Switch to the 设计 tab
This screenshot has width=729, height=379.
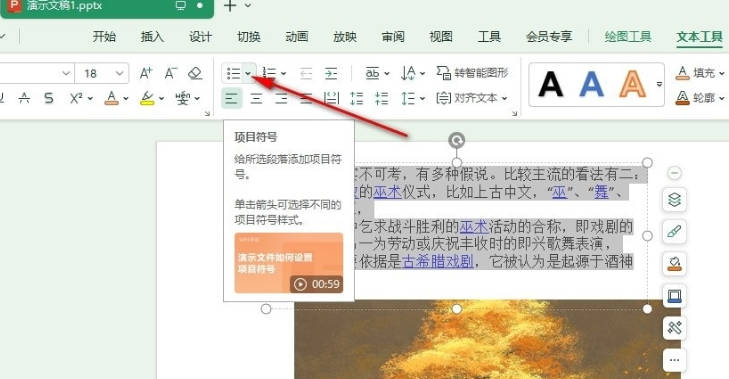tap(200, 36)
